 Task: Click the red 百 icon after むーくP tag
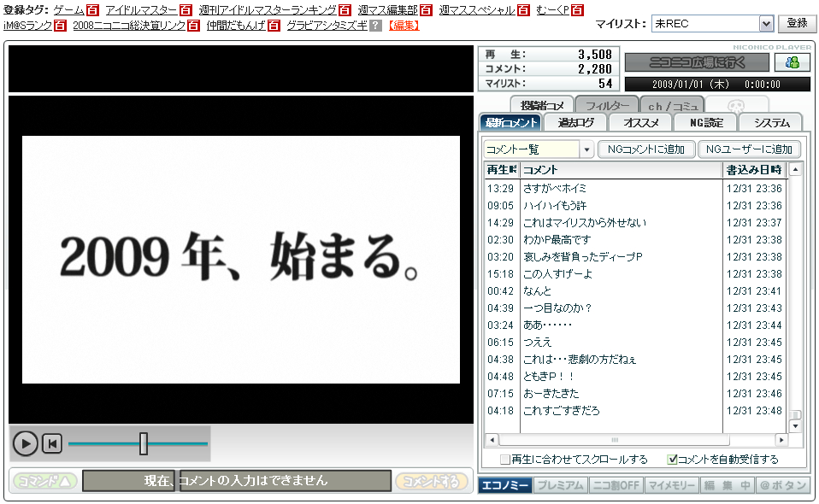click(x=577, y=10)
